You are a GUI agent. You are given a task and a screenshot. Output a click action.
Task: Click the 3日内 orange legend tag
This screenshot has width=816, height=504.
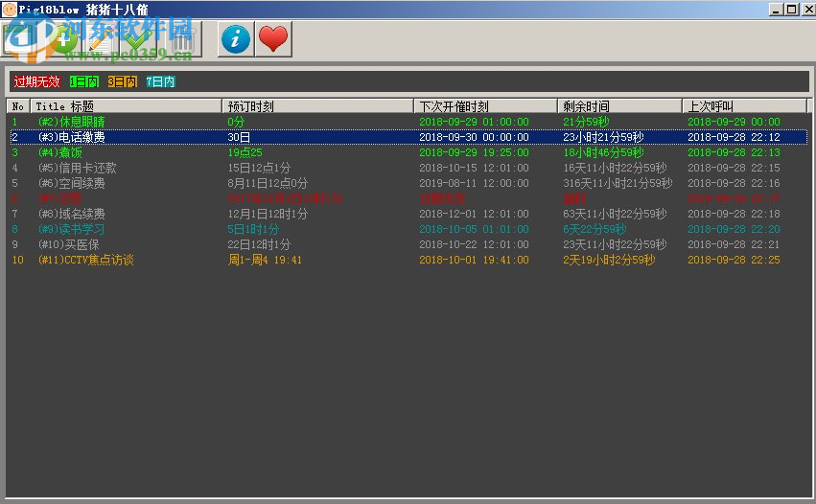(x=123, y=81)
